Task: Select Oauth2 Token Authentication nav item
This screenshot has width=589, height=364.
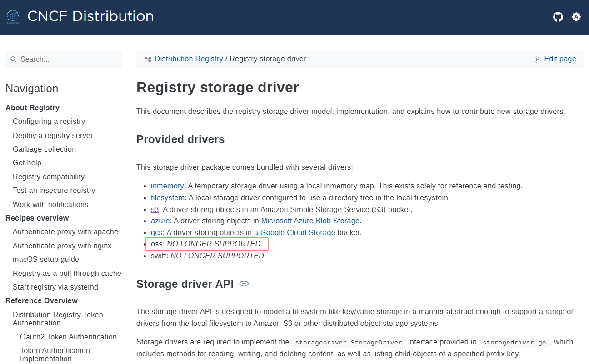Action: (68, 337)
